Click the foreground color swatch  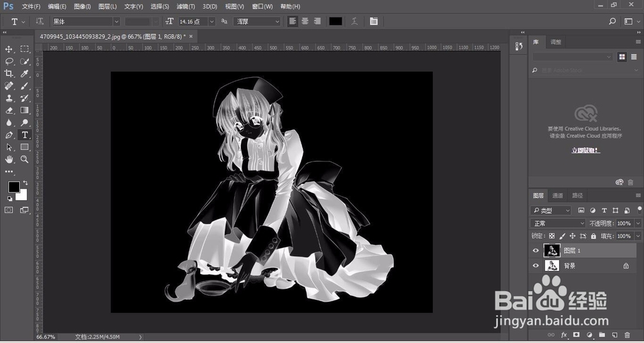tap(14, 187)
